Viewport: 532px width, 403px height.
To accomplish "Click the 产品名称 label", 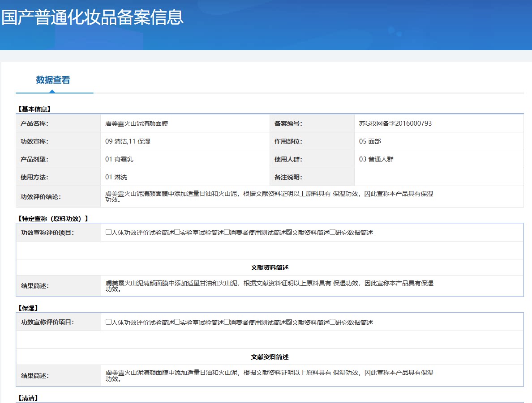I will [34, 124].
